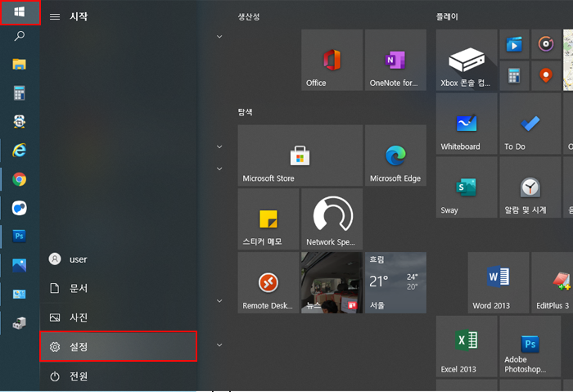
Task: Click the 시작 title label
Action: point(79,16)
